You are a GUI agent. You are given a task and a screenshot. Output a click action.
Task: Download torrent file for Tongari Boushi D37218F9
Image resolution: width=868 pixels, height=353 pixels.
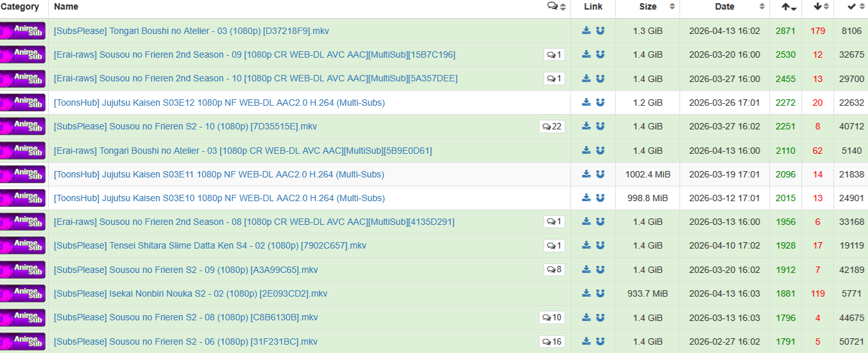586,31
